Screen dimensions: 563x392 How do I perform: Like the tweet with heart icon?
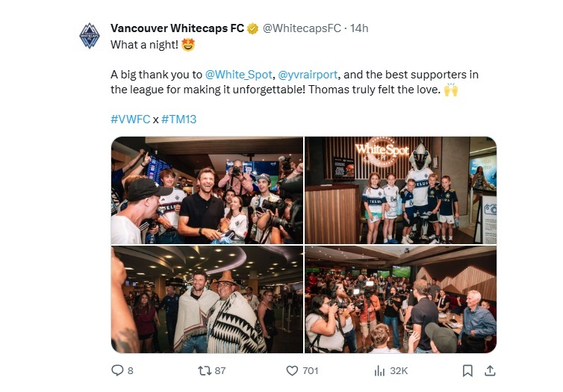[x=292, y=370]
